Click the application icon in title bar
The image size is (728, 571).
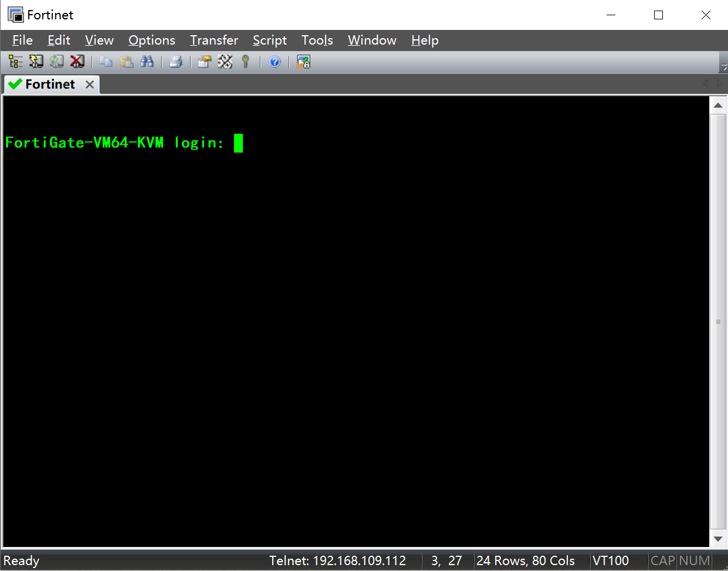pyautogui.click(x=15, y=15)
